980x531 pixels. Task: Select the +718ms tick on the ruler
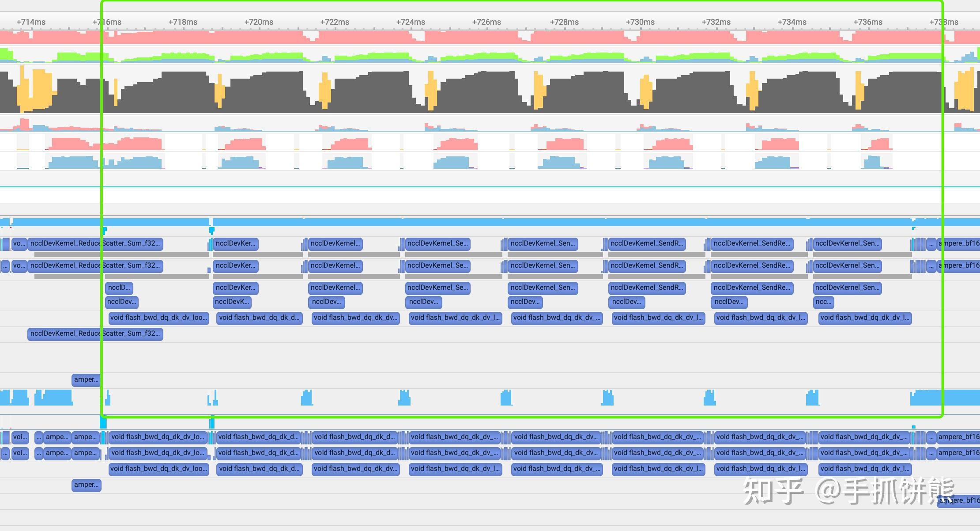click(x=183, y=22)
